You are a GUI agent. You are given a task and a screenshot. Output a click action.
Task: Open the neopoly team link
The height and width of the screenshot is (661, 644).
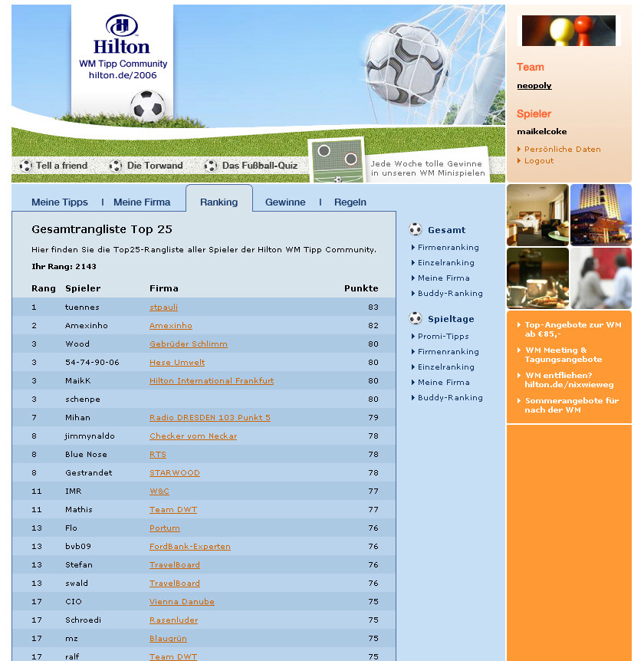(x=534, y=86)
